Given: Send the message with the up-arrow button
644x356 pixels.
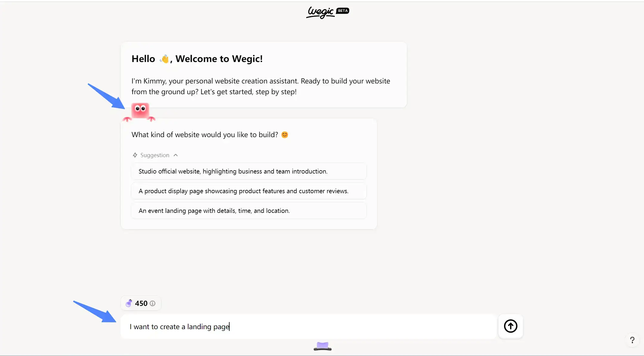Looking at the screenshot, I should 510,326.
